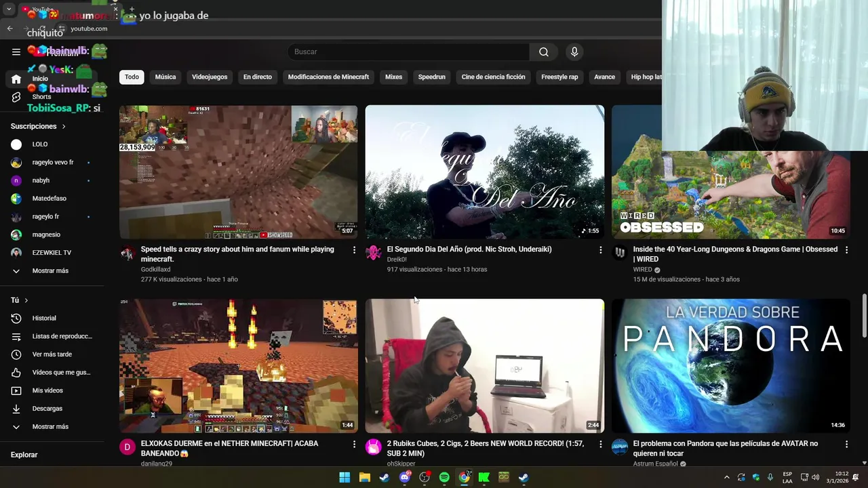The image size is (868, 488).
Task: Open ohSkipper channel avatar
Action: [374, 447]
